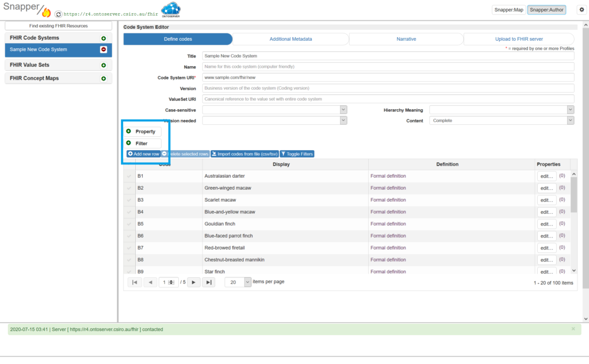Select the row checkmark for code B1
Viewport: 589px width, 364px height.
tap(129, 176)
